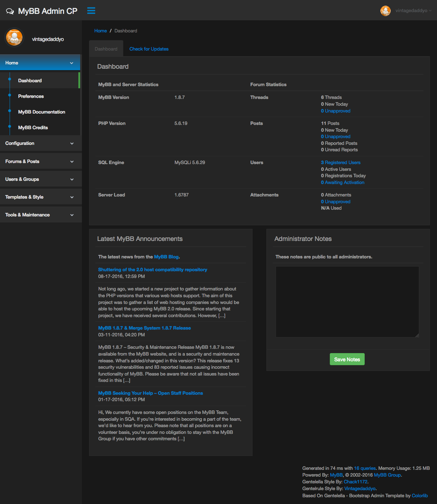
Task: Open the Awaiting Activation users link
Action: click(x=343, y=183)
